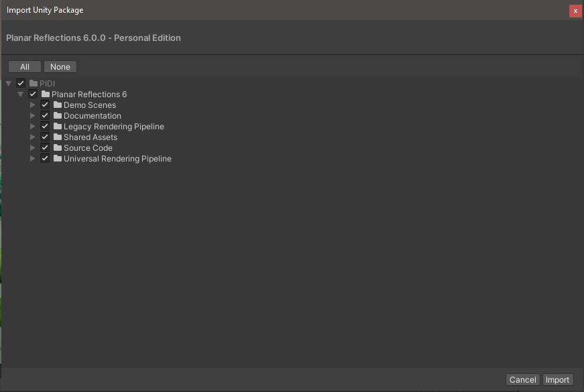This screenshot has height=392, width=584.
Task: Click the Demo Scenes folder icon
Action: pos(58,105)
